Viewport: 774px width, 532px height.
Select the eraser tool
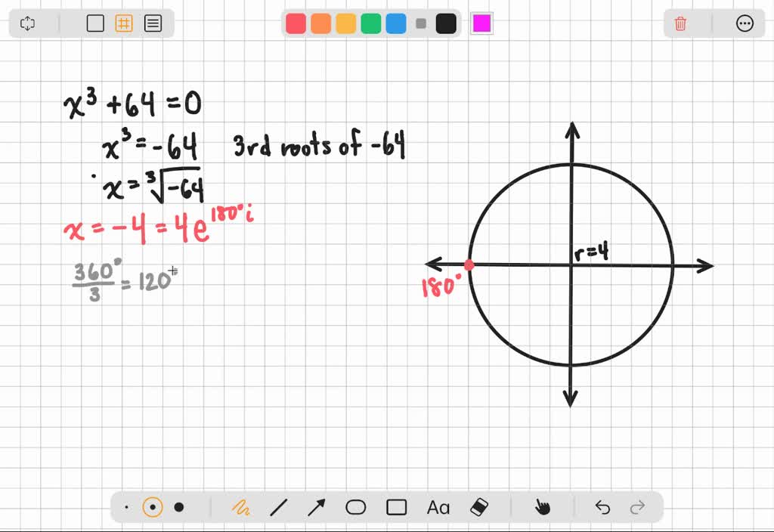tap(478, 506)
